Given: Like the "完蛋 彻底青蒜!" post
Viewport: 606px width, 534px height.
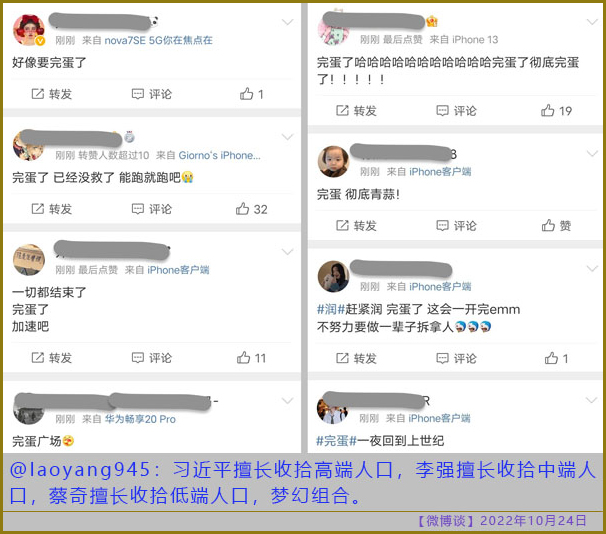Looking at the screenshot, I should point(556,225).
